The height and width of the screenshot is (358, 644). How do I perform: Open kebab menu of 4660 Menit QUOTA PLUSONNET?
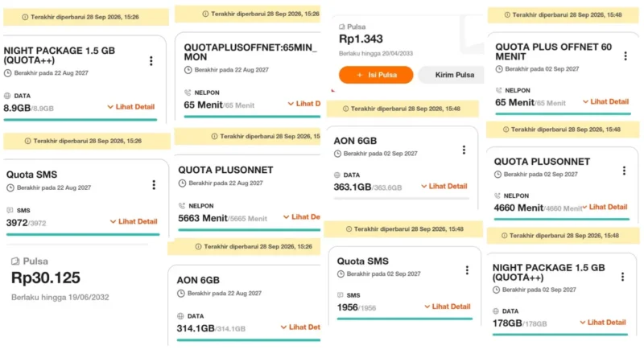tap(625, 171)
